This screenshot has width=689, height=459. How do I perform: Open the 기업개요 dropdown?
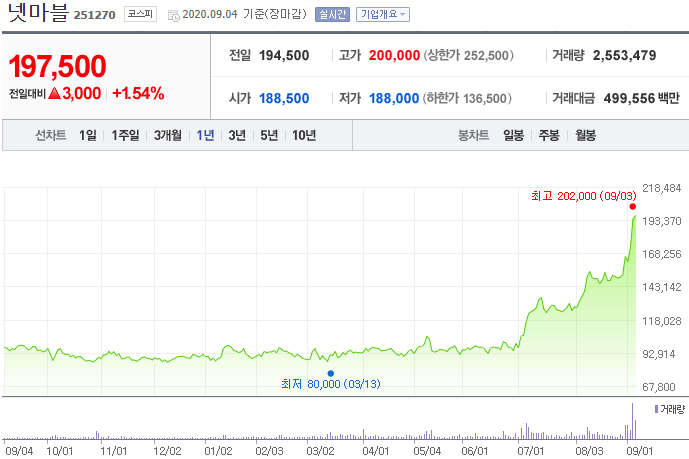click(383, 14)
